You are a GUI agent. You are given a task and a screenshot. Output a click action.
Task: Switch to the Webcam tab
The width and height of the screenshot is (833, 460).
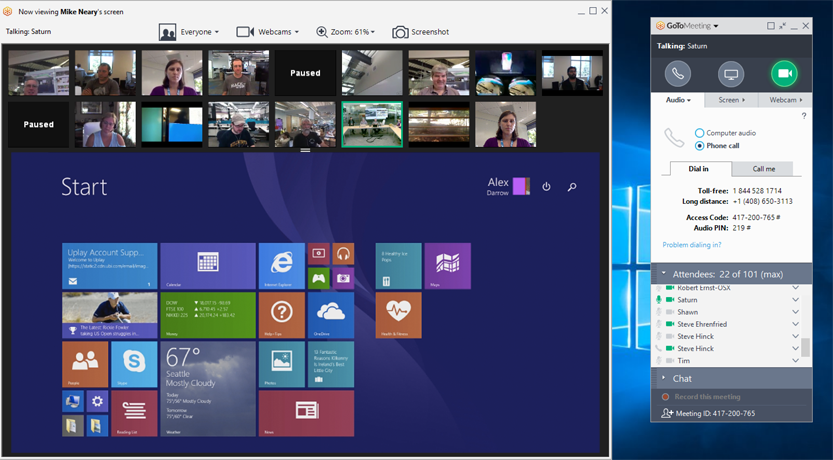[x=785, y=100]
